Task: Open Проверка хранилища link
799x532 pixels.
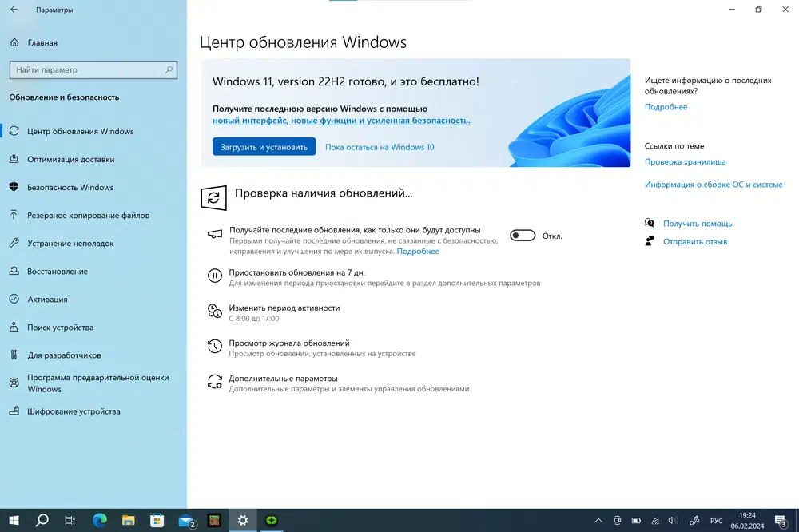Action: [685, 161]
